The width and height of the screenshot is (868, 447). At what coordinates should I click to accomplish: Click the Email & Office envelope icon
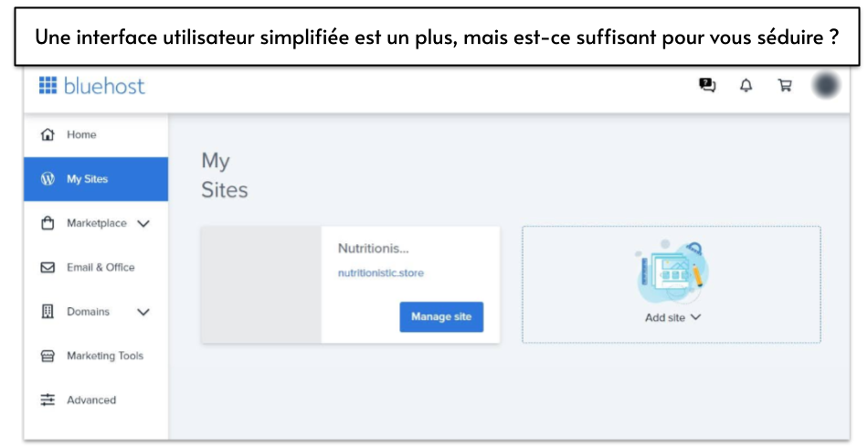(48, 268)
